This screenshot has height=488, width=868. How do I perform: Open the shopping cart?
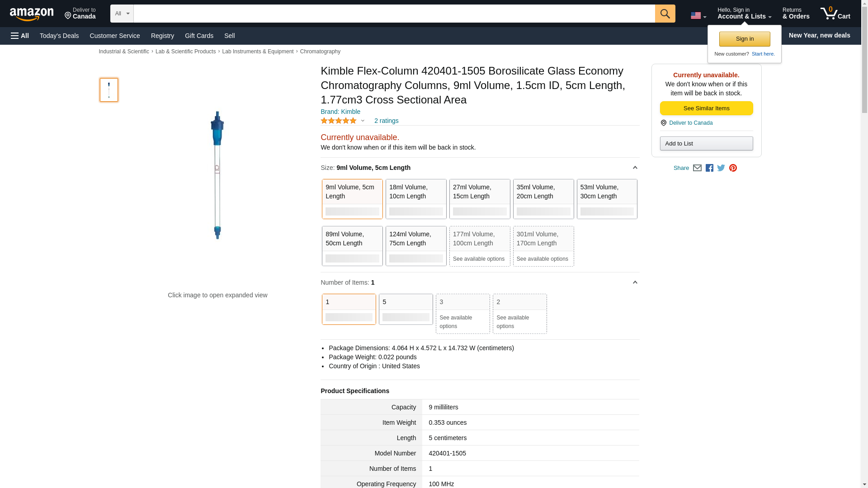tap(835, 14)
